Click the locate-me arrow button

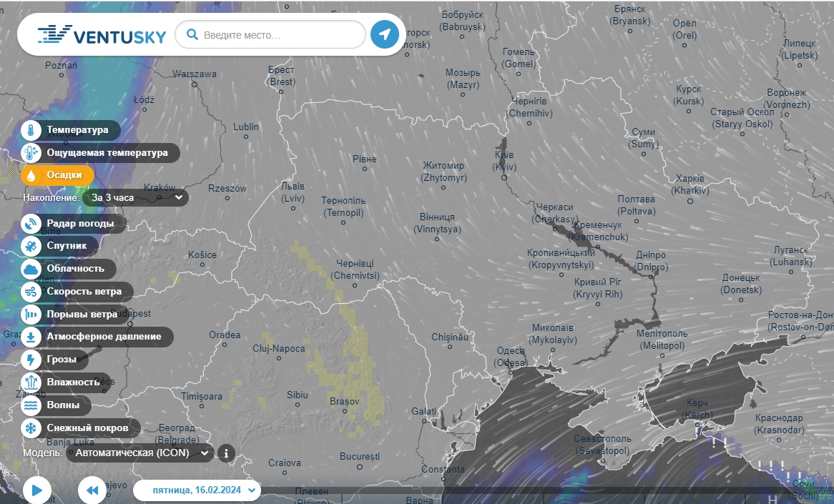(x=385, y=34)
